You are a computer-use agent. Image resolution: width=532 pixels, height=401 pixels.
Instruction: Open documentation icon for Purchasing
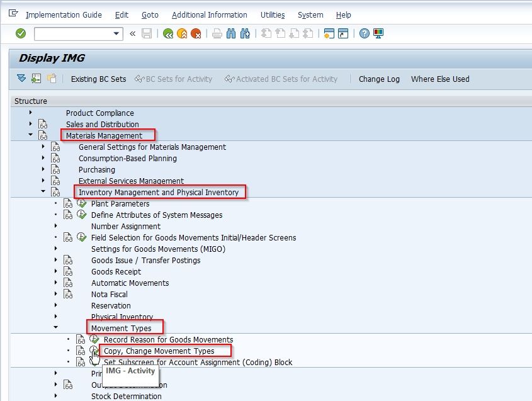pos(55,170)
